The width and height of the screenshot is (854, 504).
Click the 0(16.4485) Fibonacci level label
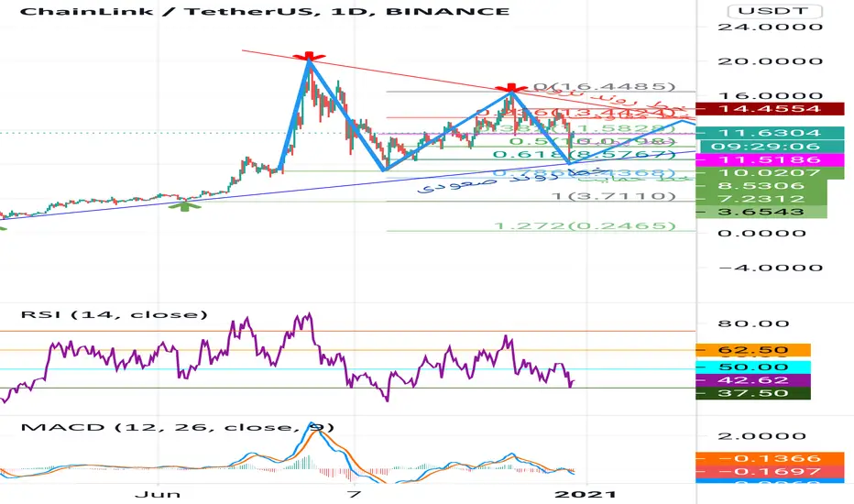pos(605,86)
